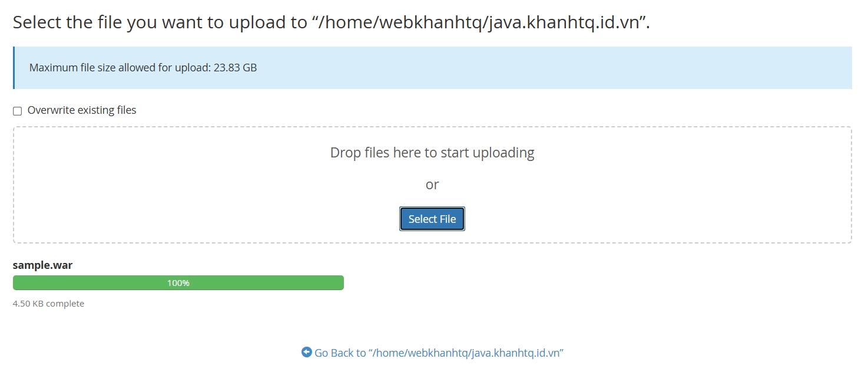The width and height of the screenshot is (868, 375).
Task: Select the sample.war file name
Action: [42, 265]
